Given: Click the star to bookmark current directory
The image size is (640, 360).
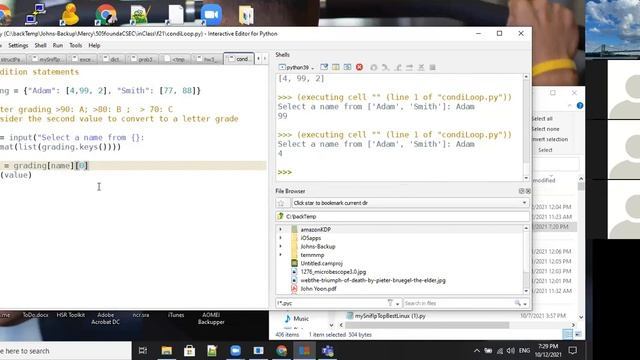Looking at the screenshot, I should click(x=281, y=203).
